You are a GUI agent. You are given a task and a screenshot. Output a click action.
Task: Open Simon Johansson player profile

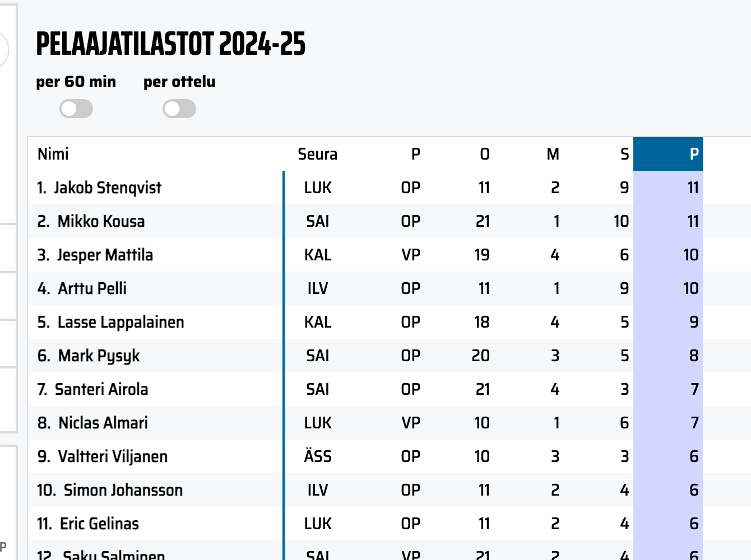(123, 490)
